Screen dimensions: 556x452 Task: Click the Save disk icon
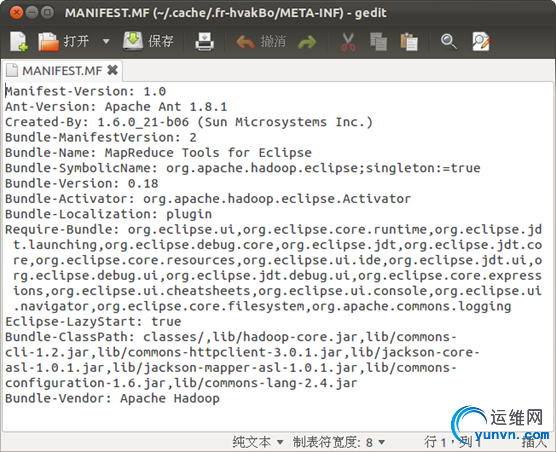(x=133, y=41)
